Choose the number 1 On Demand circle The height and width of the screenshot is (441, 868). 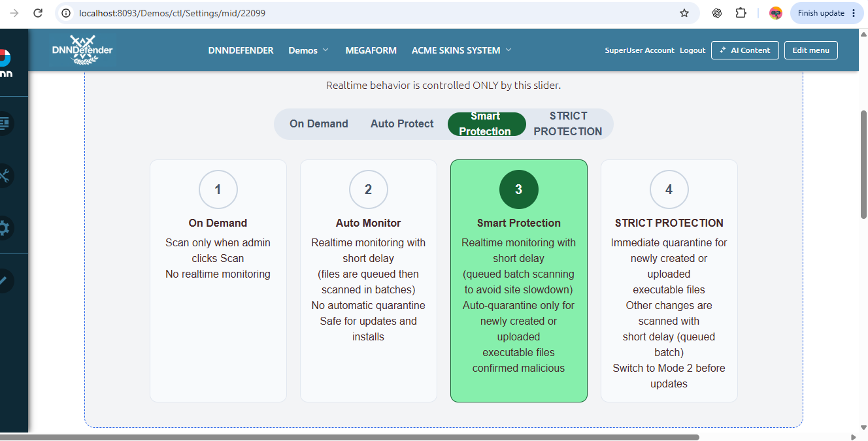click(x=218, y=189)
